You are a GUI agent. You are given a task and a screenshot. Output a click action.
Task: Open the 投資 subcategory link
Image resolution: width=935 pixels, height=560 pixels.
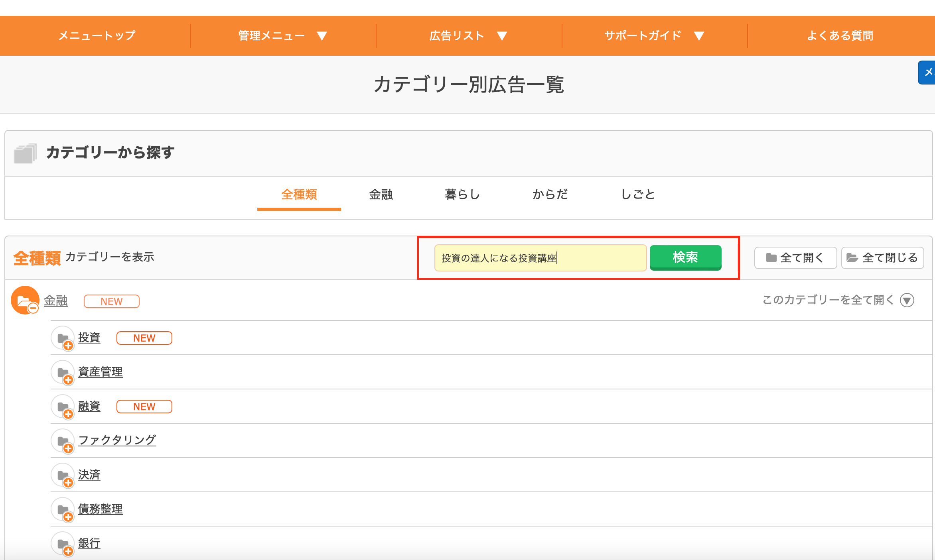click(89, 338)
